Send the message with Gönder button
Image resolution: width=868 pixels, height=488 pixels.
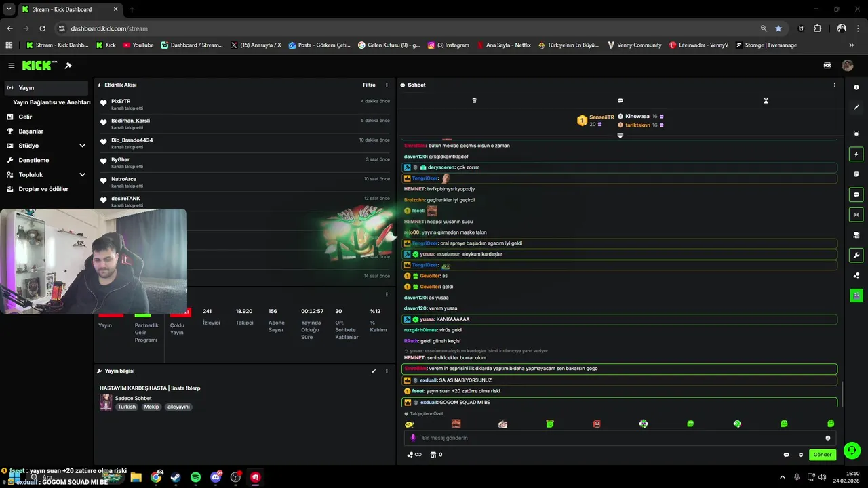pos(822,455)
